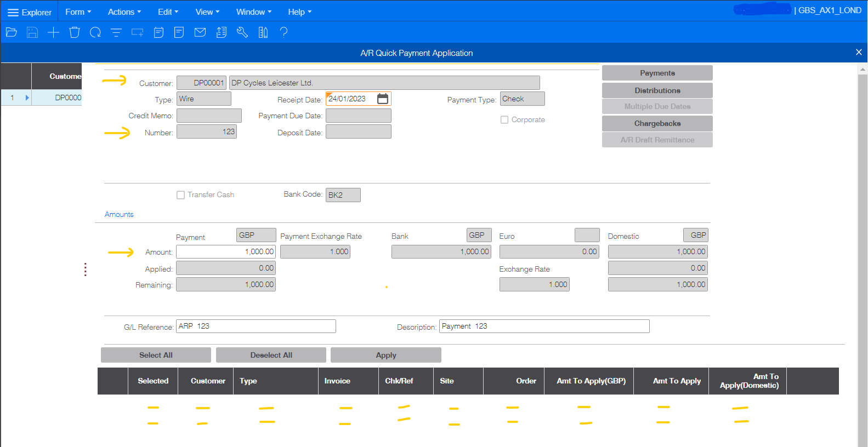The height and width of the screenshot is (447, 868).
Task: Click the question mark help icon
Action: [x=283, y=33]
